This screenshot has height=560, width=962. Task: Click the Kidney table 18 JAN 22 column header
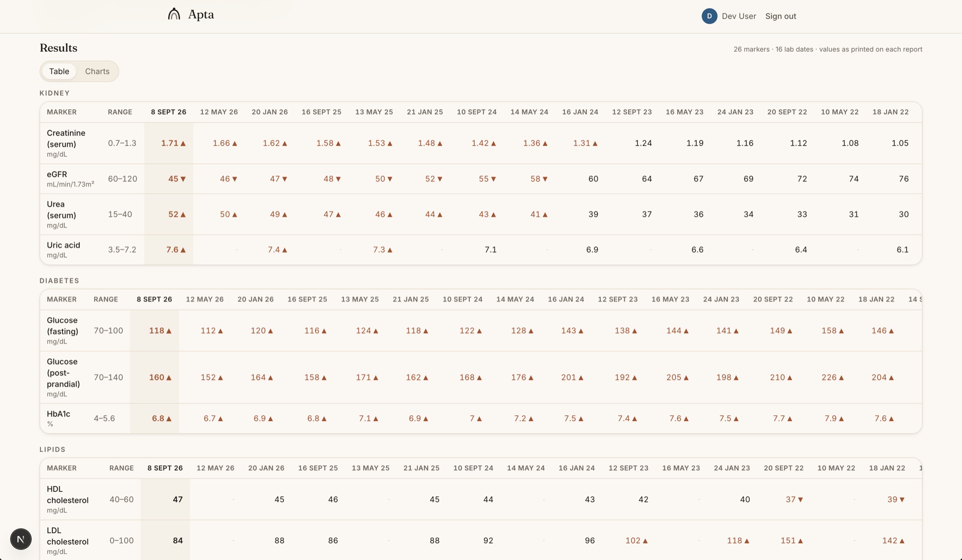(x=890, y=112)
